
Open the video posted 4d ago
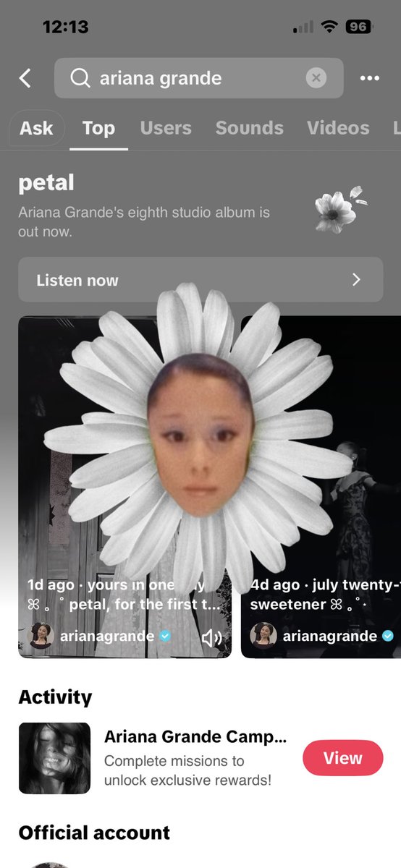coord(321,487)
